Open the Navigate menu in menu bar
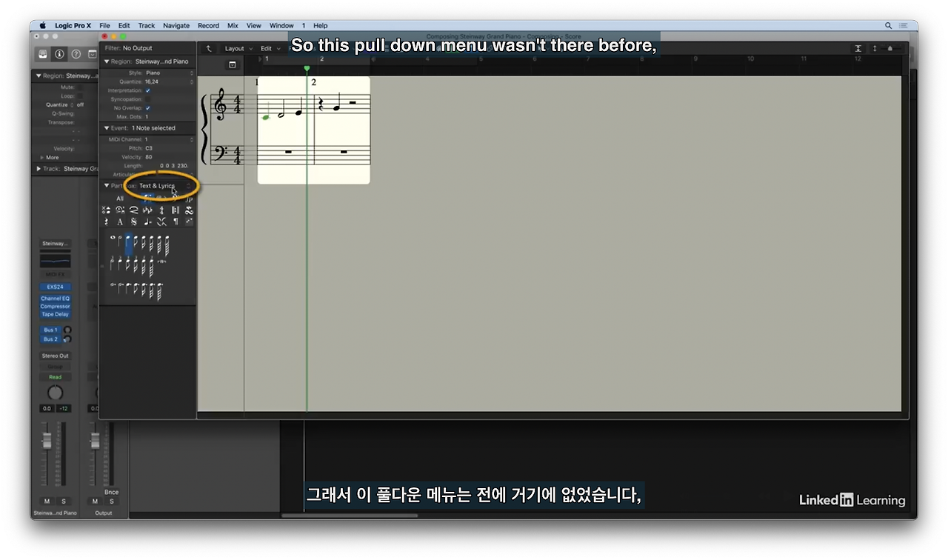The width and height of the screenshot is (948, 560). pyautogui.click(x=176, y=25)
